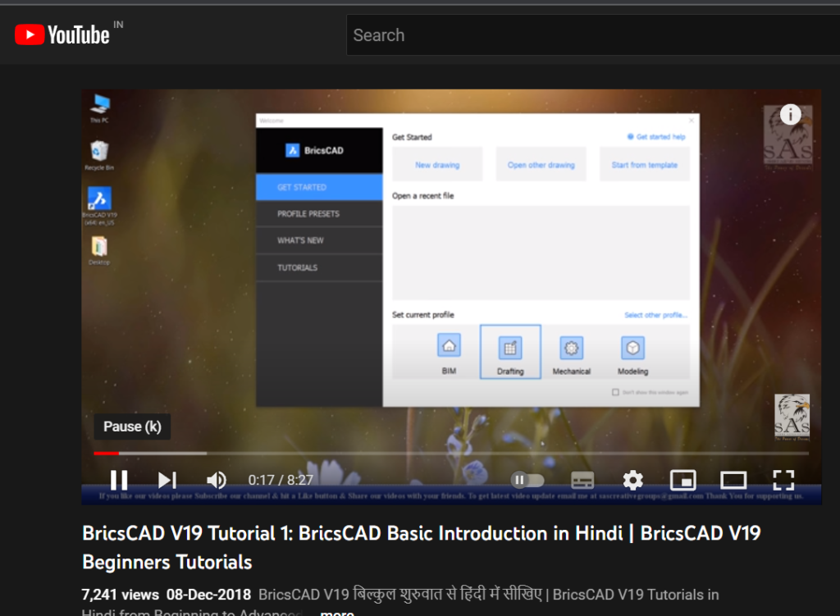Select the BIM profile icon
Viewport: 840px width, 616px height.
click(x=448, y=348)
